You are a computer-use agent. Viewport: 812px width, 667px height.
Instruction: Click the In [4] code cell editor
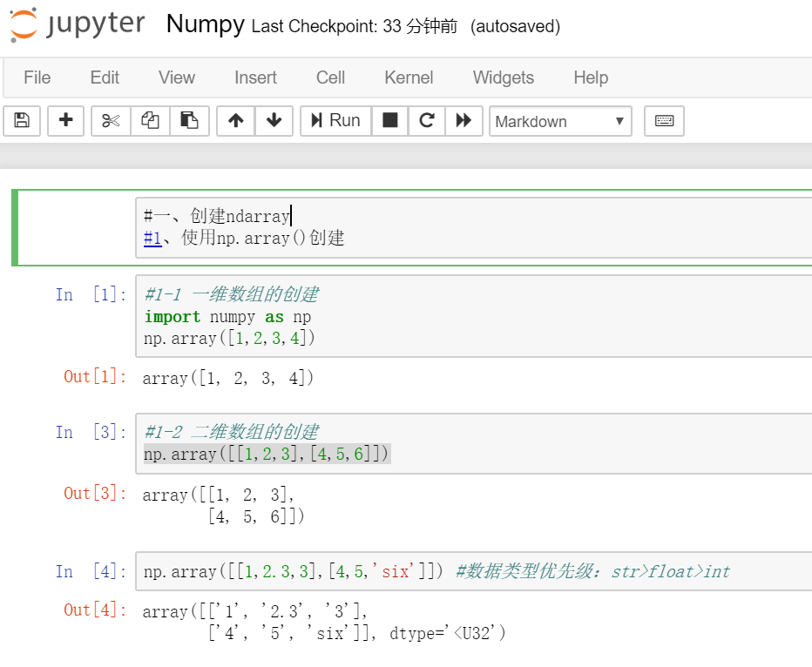473,571
